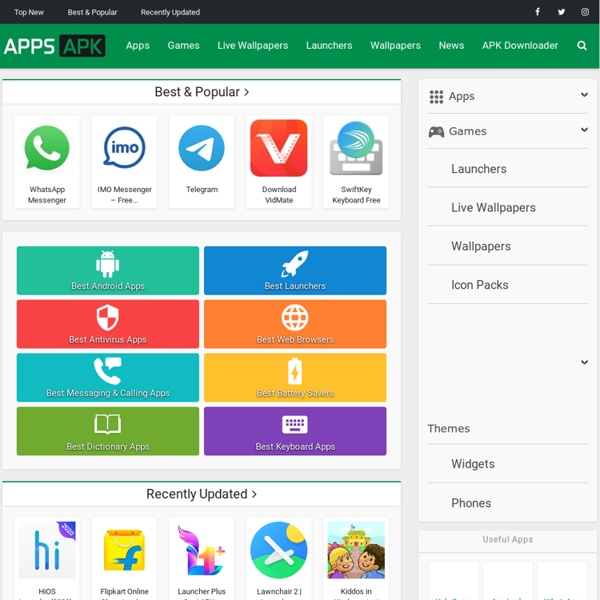Click the search magnifier icon
The image size is (600, 600).
pyautogui.click(x=582, y=46)
